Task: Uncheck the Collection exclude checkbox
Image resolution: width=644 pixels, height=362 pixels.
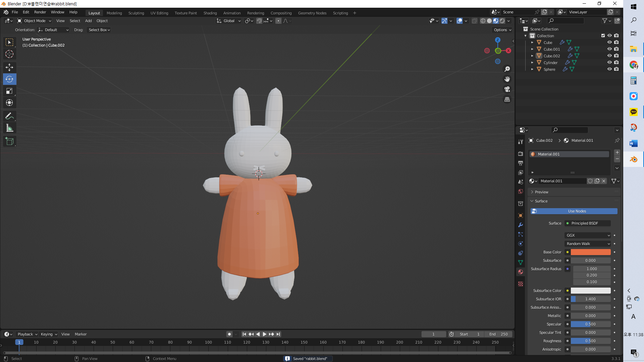Action: tap(603, 36)
